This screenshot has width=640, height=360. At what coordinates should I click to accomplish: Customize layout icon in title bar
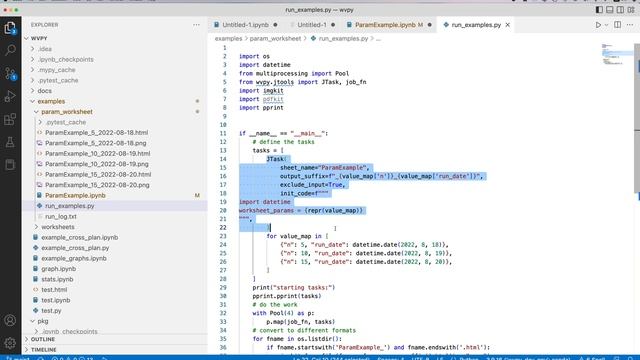[631, 10]
